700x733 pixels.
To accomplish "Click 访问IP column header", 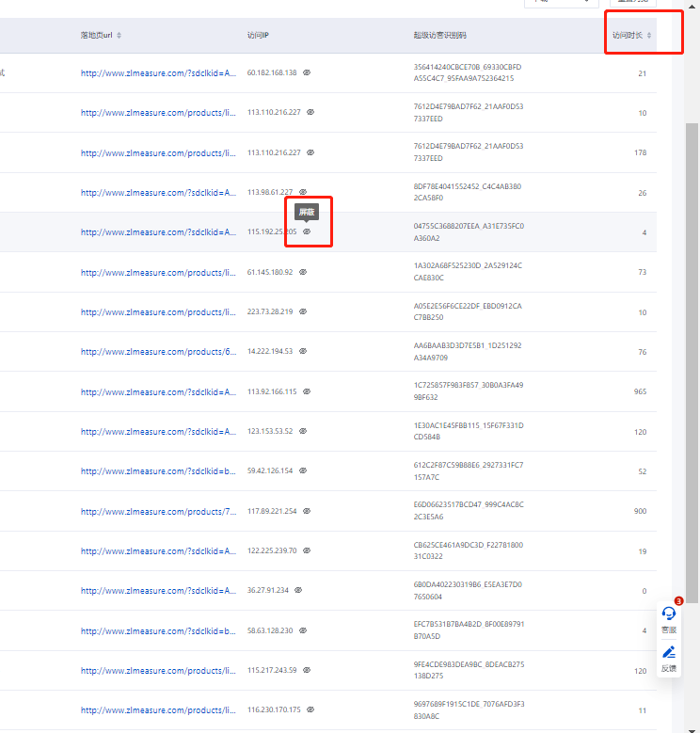I will tap(258, 36).
